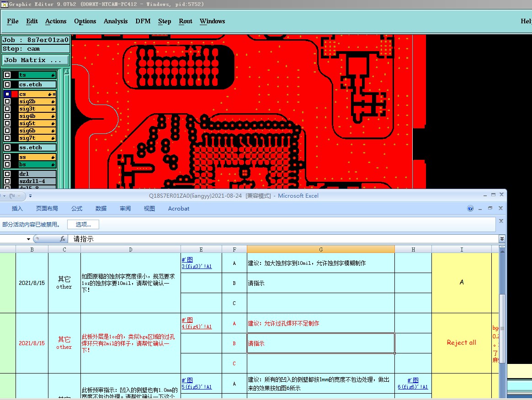Image resolution: width=532 pixels, height=400 pixels.
Task: Click the formula bar containing 请指示
Action: click(x=283, y=239)
